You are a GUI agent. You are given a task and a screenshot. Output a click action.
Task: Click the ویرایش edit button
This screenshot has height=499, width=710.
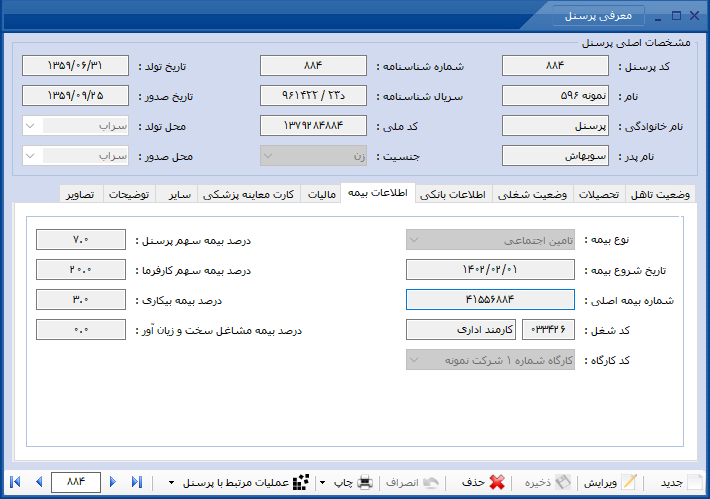pos(610,483)
